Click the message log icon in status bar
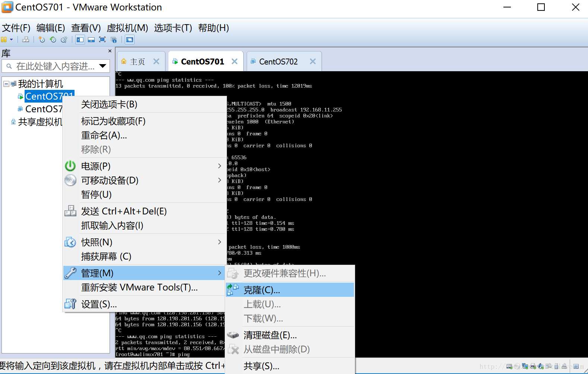 (x=576, y=366)
